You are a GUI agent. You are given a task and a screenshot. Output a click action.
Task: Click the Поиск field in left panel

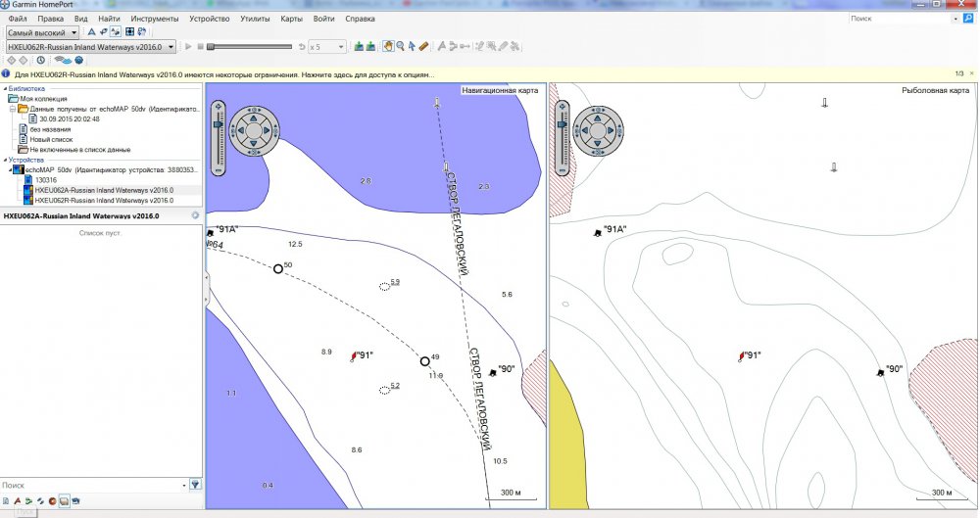[x=90, y=485]
